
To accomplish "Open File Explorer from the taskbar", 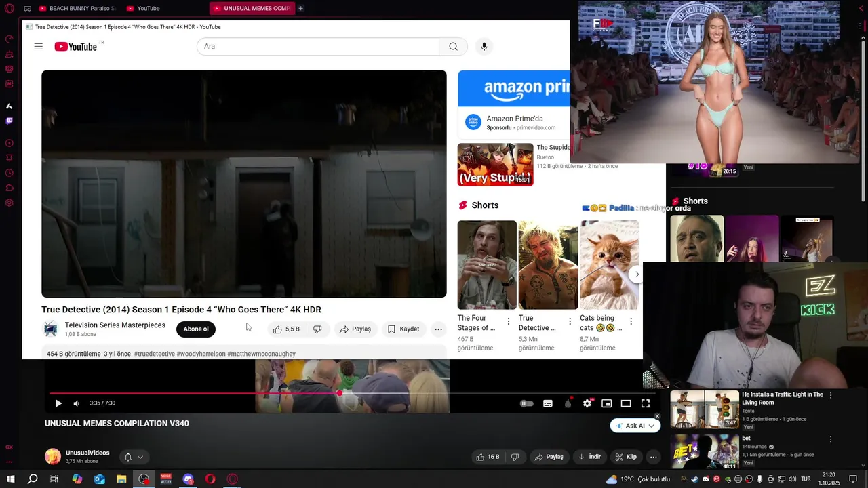I will click(121, 479).
